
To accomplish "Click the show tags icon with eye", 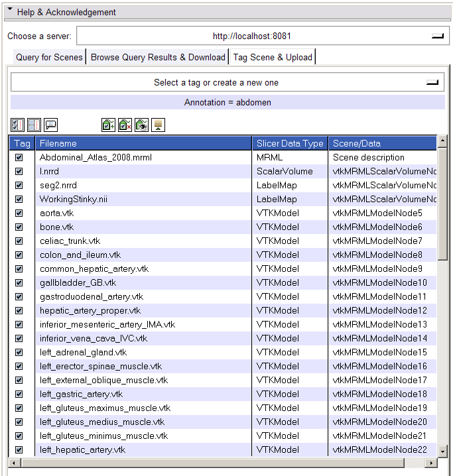I will click(141, 125).
